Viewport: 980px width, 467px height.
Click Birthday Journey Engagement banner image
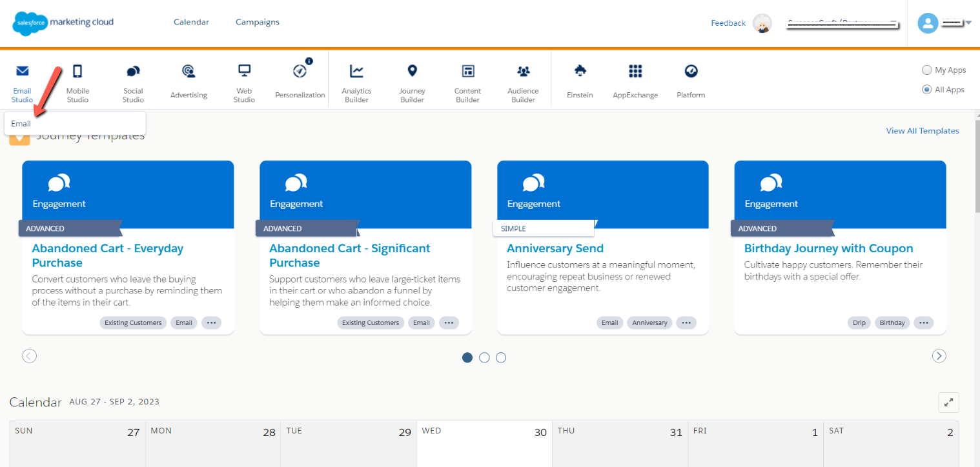tap(841, 194)
